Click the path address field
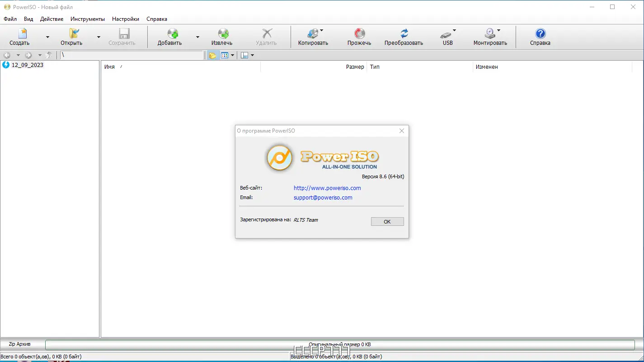The height and width of the screenshot is (362, 644). point(132,55)
